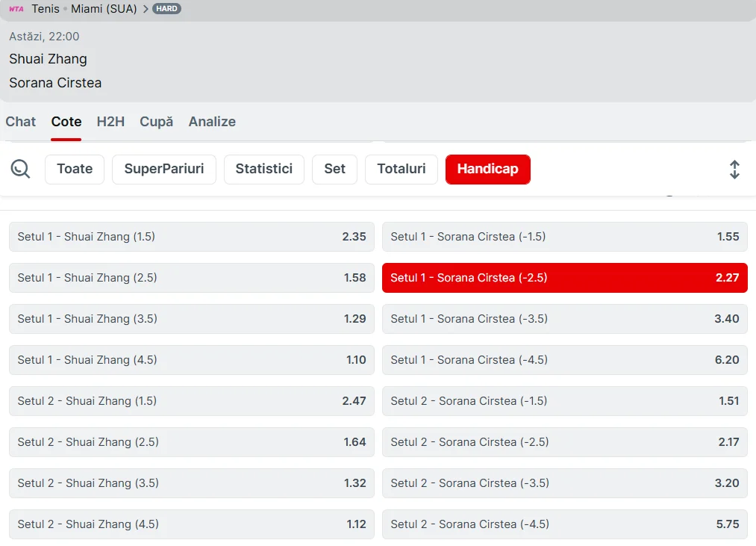This screenshot has width=756, height=546.
Task: Select Setul 2 Shuai Zhang (2.5) odds 1.64
Action: 191,442
